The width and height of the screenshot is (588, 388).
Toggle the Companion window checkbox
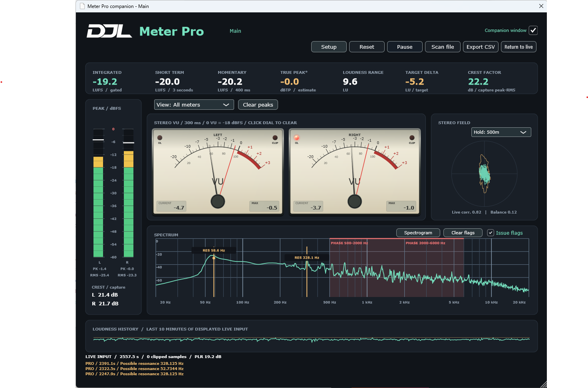coord(533,30)
